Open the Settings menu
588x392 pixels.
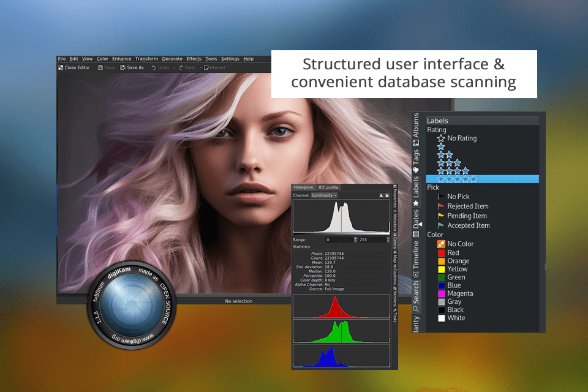tap(230, 59)
